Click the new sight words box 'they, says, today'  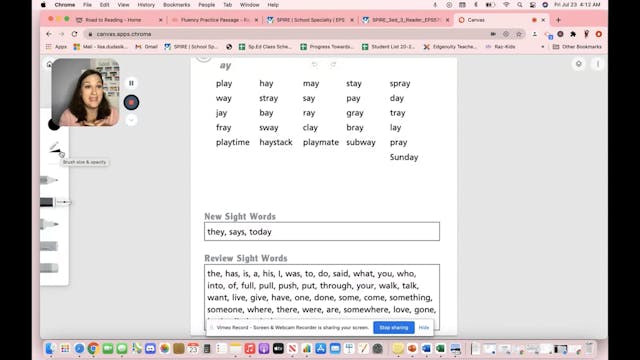pos(322,231)
